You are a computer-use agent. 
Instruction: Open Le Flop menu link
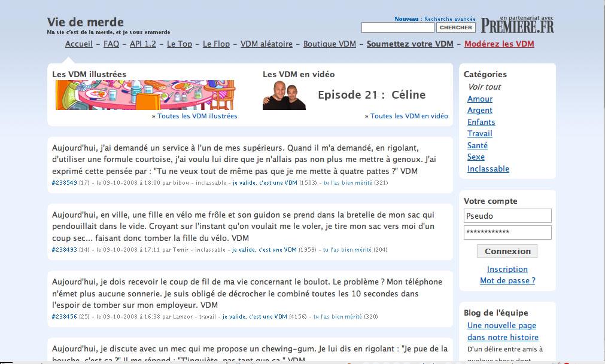pos(216,44)
